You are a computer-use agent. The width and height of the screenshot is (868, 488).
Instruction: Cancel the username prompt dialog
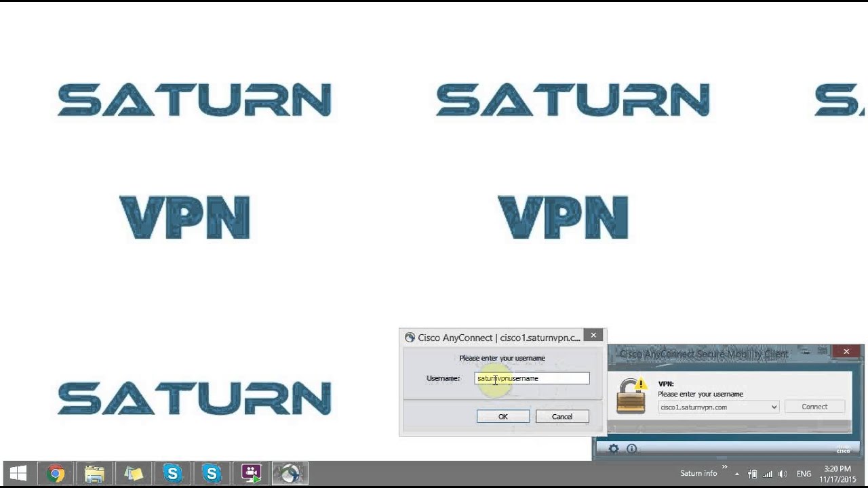click(x=562, y=416)
